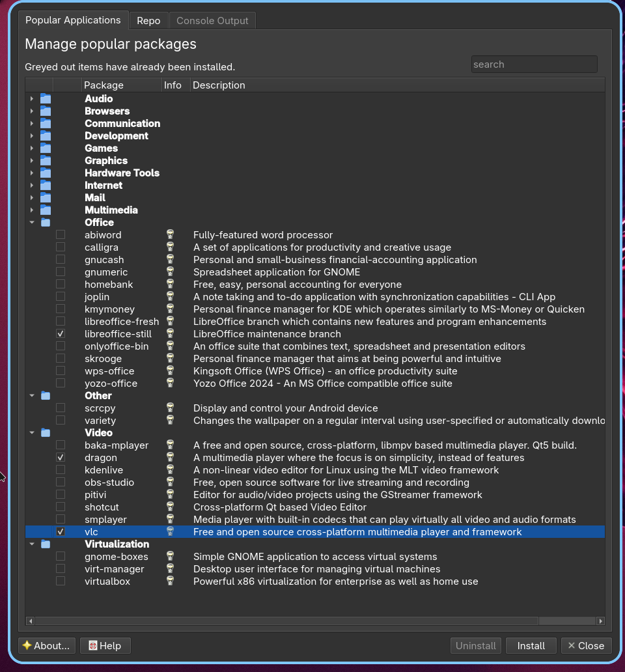Click the Package column header
Viewport: 625px width, 672px height.
121,85
